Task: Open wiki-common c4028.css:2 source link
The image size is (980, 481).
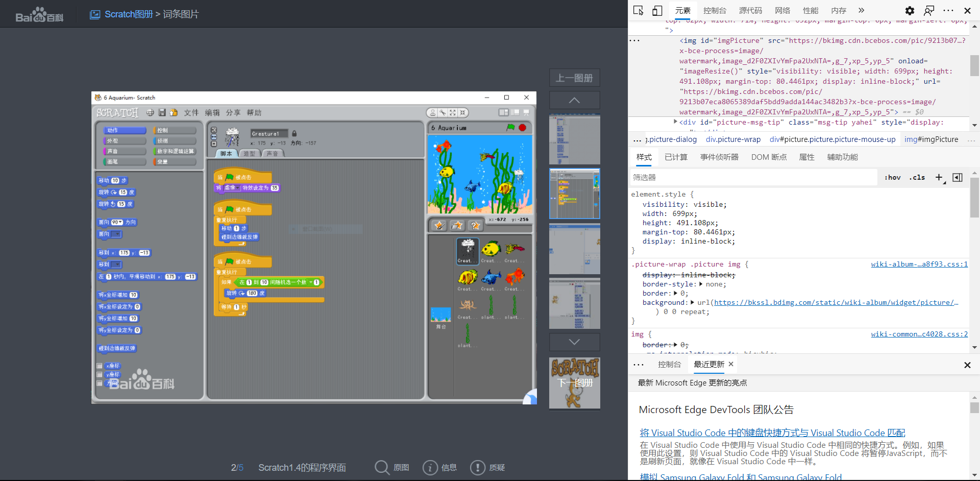Action: coord(919,334)
